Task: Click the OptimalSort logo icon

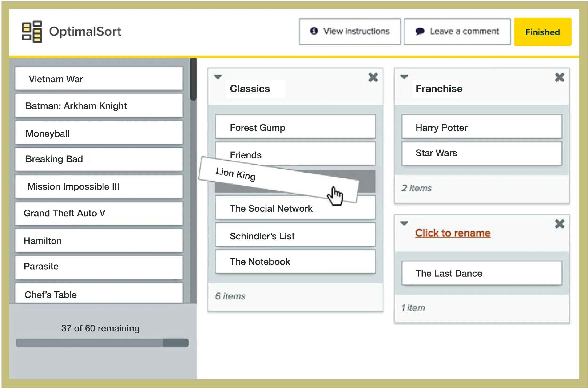Action: pyautogui.click(x=32, y=32)
